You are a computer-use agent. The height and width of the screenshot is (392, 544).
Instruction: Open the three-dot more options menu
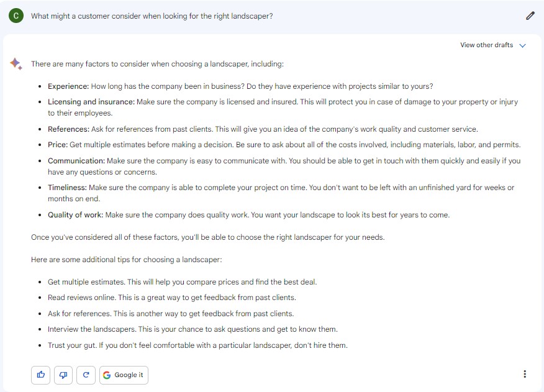click(525, 374)
